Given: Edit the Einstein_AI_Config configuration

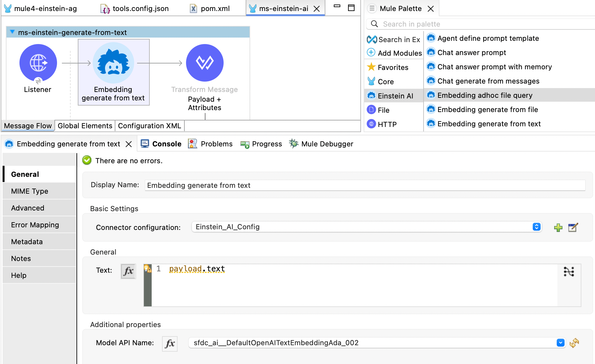Looking at the screenshot, I should click(573, 228).
